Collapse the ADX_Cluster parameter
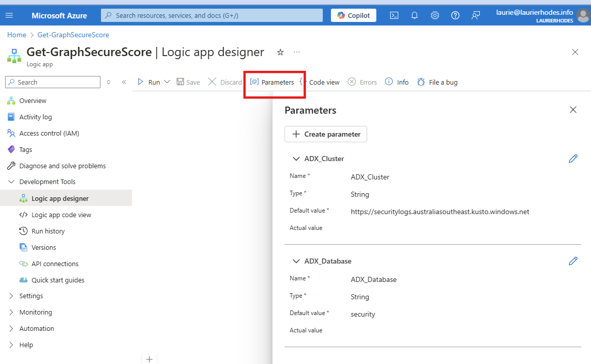Image resolution: width=591 pixels, height=364 pixels. click(x=296, y=159)
